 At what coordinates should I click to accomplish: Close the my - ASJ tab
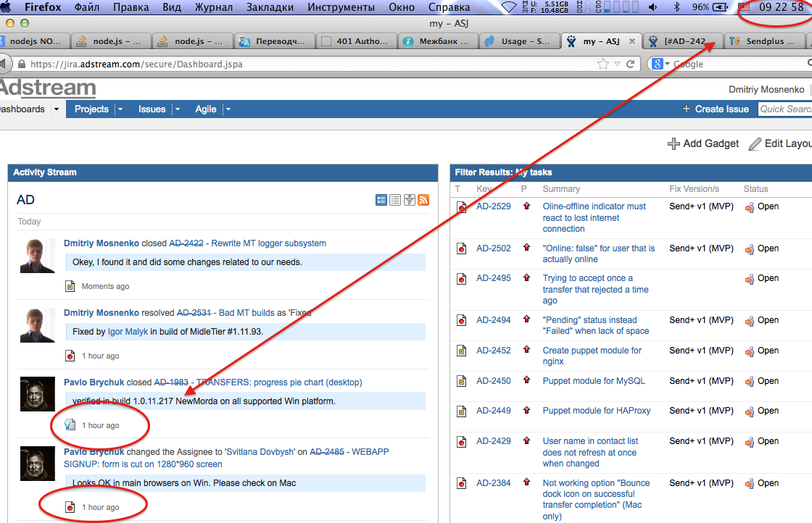click(631, 41)
